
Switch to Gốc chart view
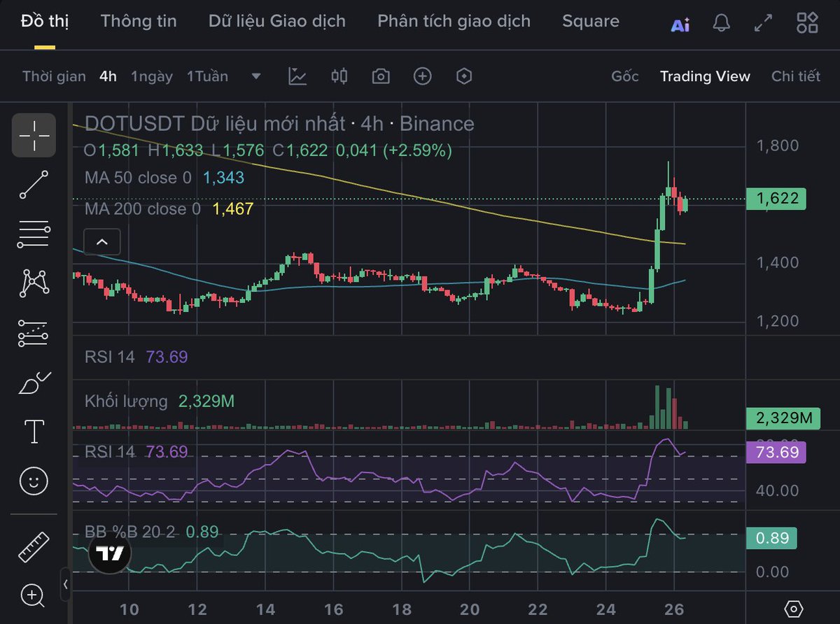[x=625, y=76]
